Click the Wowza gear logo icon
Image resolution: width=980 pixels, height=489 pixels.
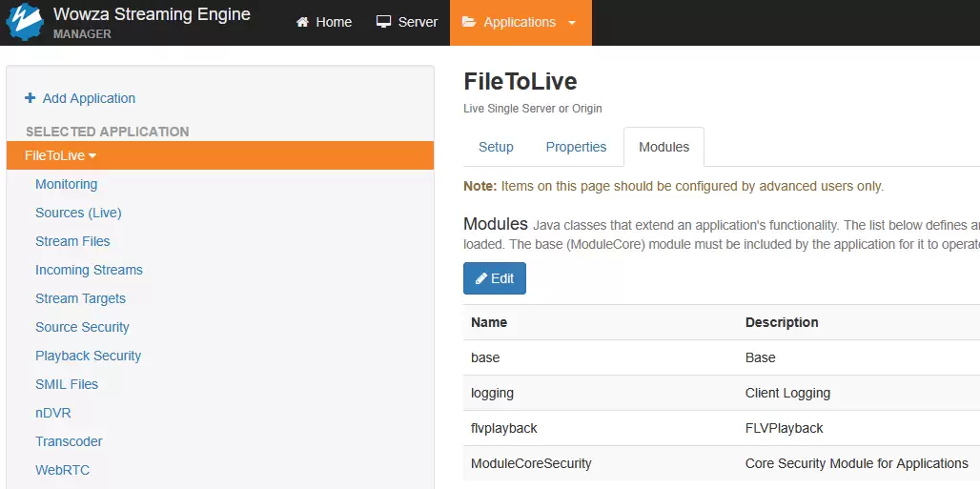[25, 22]
